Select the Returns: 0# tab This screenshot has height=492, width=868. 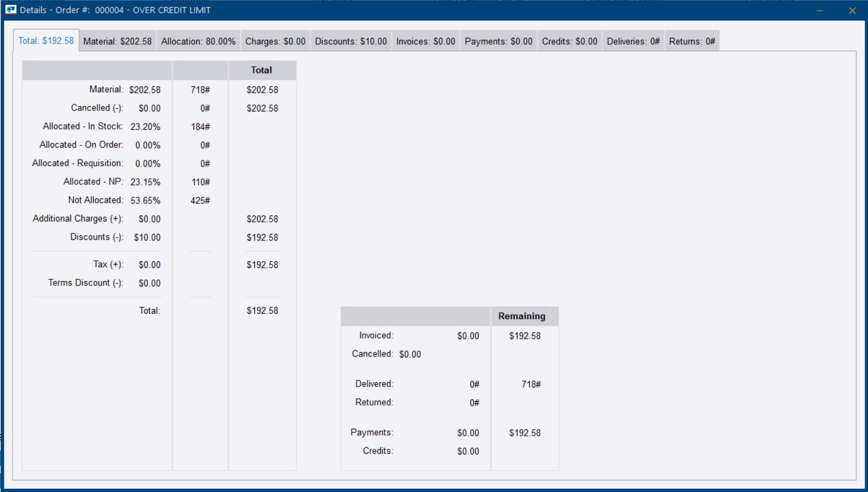tap(692, 41)
